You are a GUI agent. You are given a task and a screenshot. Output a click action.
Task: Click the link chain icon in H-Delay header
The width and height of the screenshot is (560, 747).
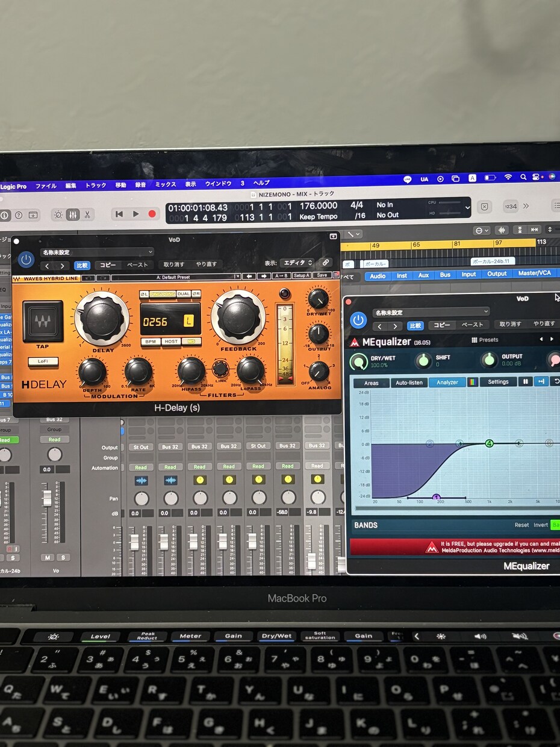pyautogui.click(x=325, y=263)
